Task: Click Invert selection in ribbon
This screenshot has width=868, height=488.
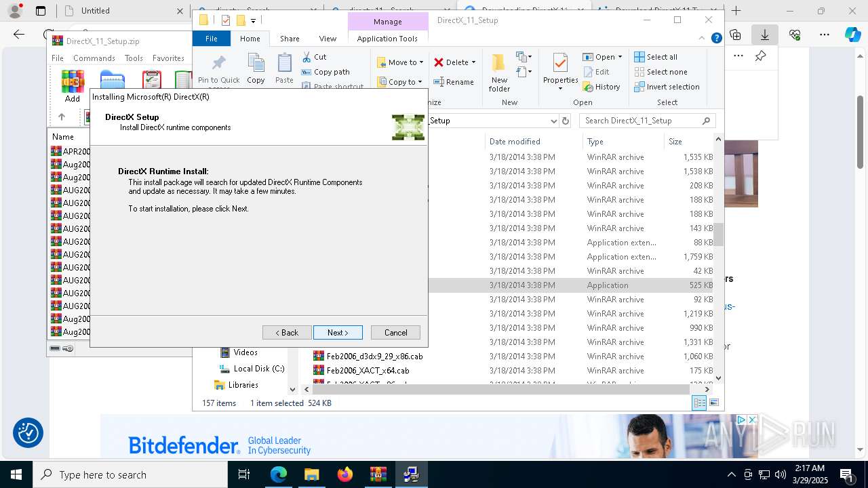Action: [667, 87]
